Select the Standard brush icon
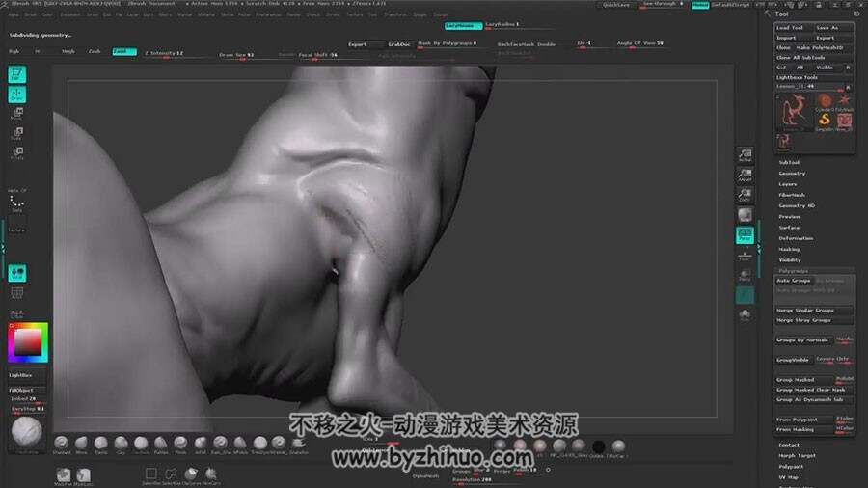 click(62, 444)
